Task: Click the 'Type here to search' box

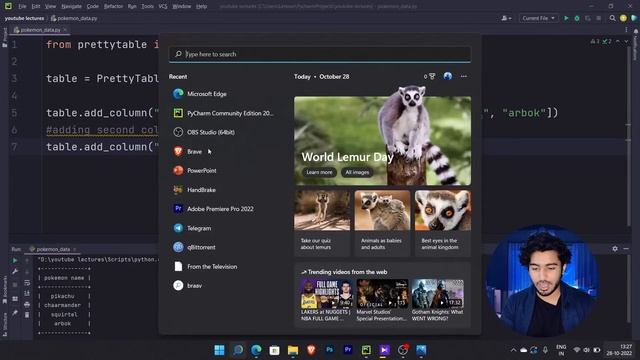Action: (320, 54)
